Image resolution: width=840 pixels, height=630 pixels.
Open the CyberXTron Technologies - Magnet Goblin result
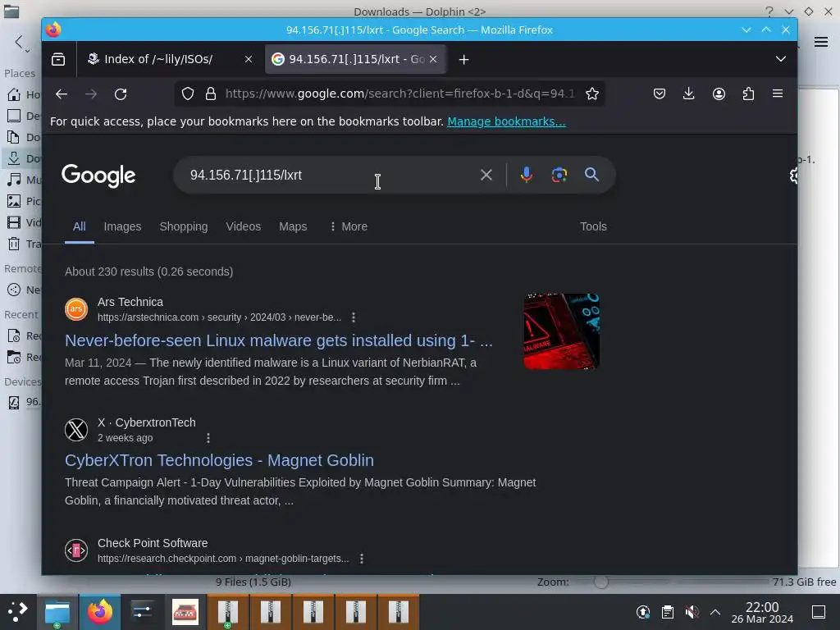(x=219, y=461)
